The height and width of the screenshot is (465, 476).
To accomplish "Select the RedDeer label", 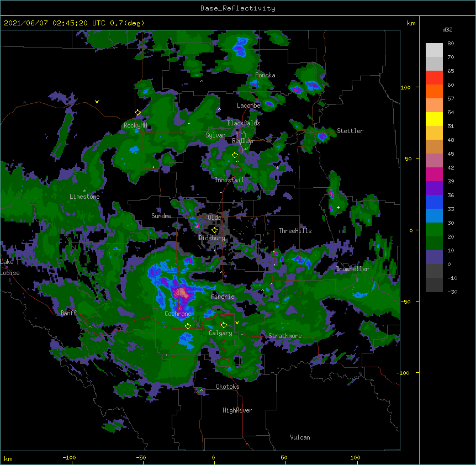I will (x=243, y=141).
